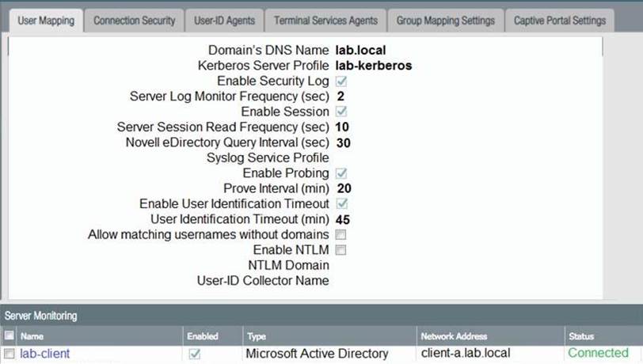
Task: Click the User Mapping tab
Action: pos(45,21)
